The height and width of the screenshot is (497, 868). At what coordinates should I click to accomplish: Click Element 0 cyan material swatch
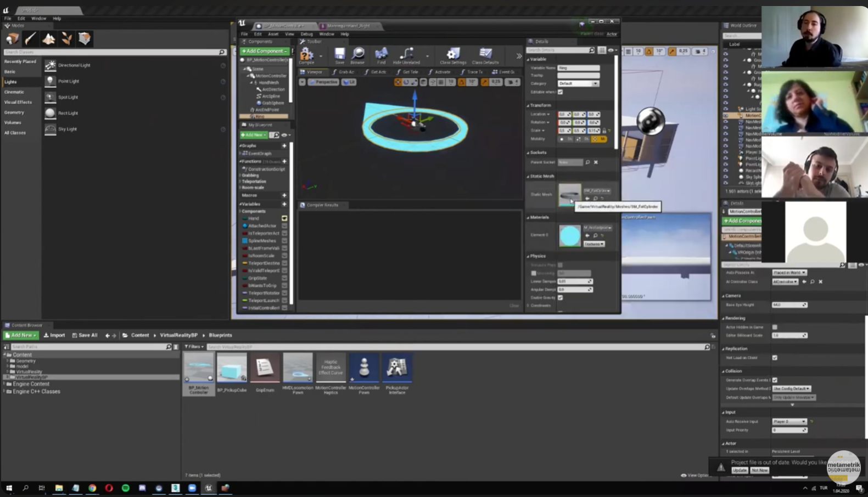(569, 235)
